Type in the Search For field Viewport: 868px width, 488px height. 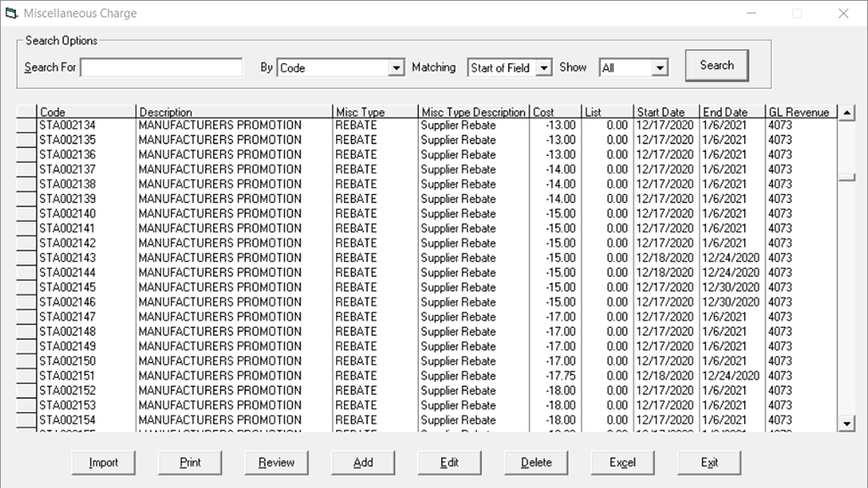(161, 68)
